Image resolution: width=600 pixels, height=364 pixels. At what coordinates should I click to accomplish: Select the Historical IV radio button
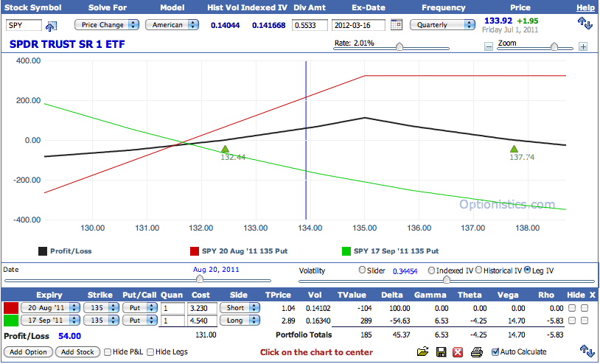coord(478,270)
